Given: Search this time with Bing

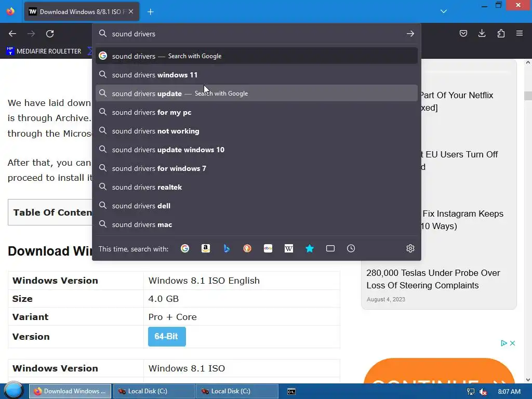Looking at the screenshot, I should click(x=227, y=248).
